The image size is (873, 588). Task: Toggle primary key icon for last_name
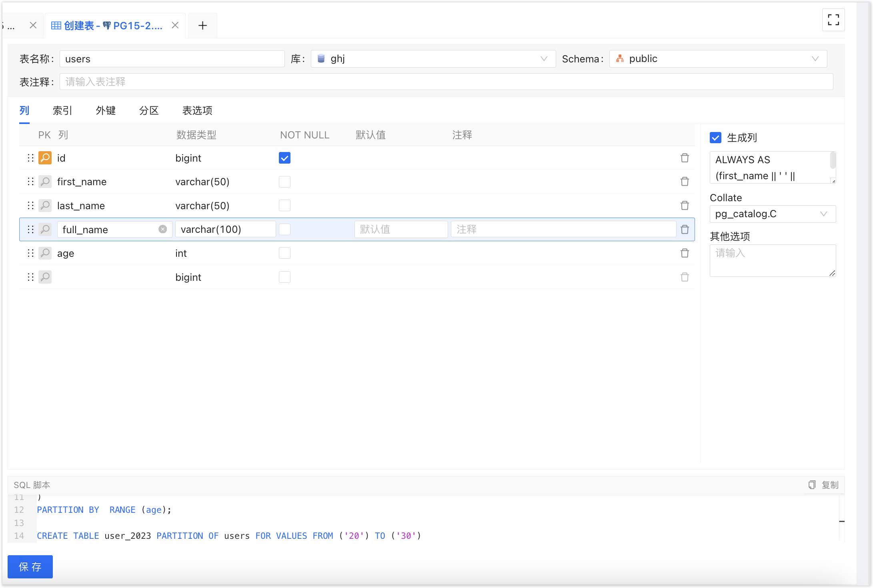coord(45,206)
